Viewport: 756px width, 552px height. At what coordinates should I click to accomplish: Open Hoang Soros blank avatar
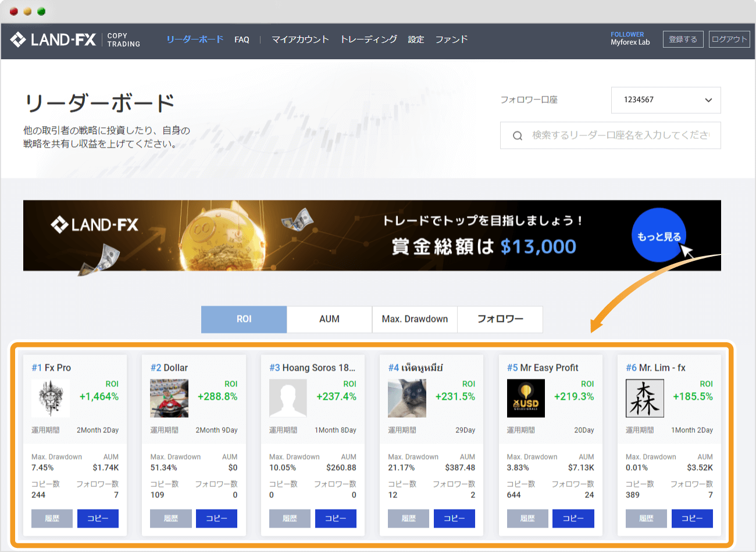288,398
